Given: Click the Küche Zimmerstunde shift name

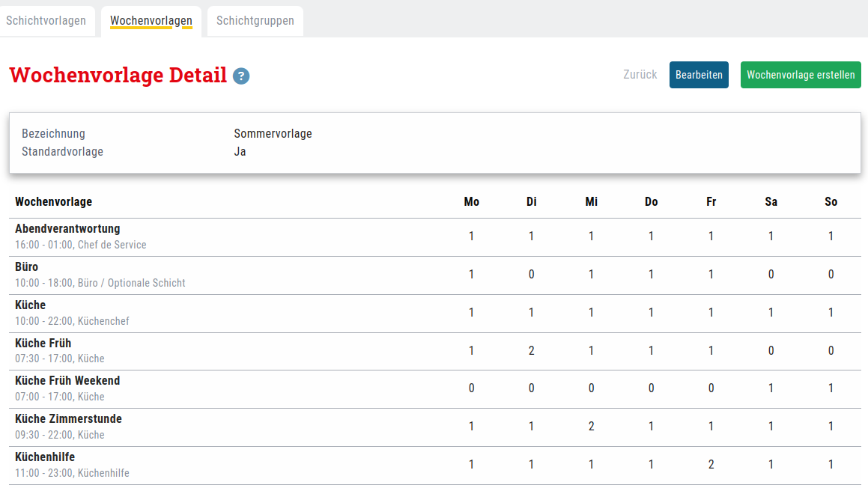Looking at the screenshot, I should pyautogui.click(x=68, y=419).
